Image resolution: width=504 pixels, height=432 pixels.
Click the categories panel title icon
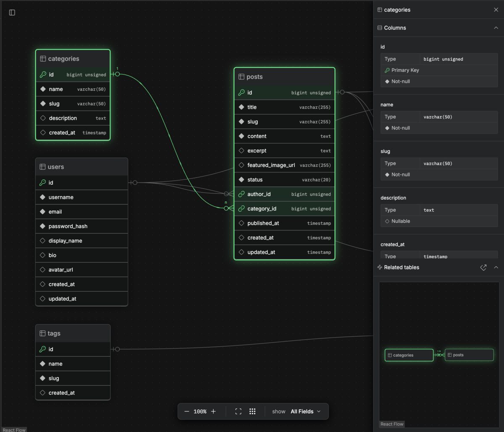(x=380, y=10)
